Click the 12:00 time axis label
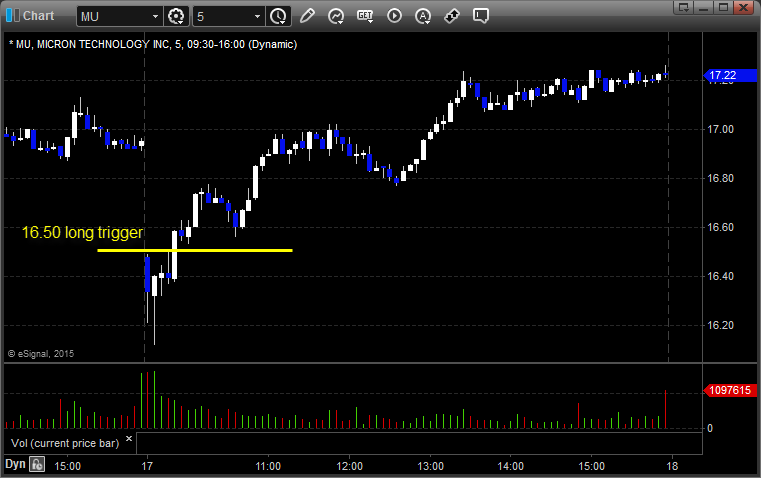Image resolution: width=761 pixels, height=478 pixels. point(349,466)
